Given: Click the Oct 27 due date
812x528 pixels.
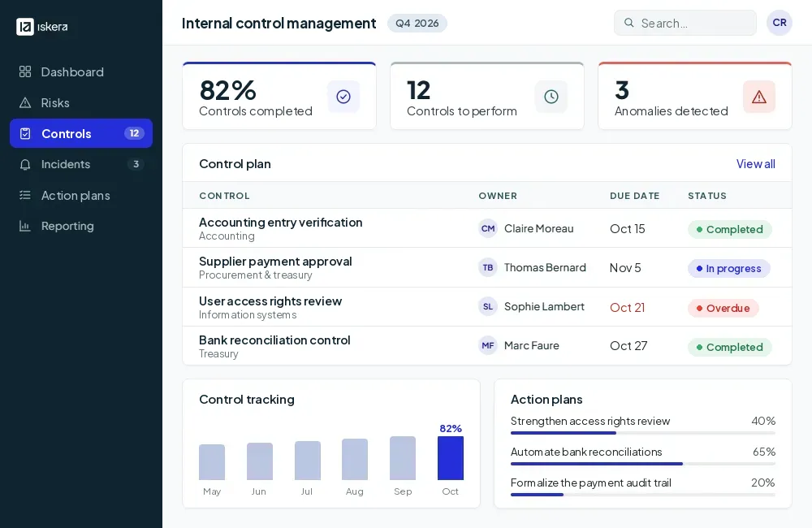Looking at the screenshot, I should pos(628,345).
